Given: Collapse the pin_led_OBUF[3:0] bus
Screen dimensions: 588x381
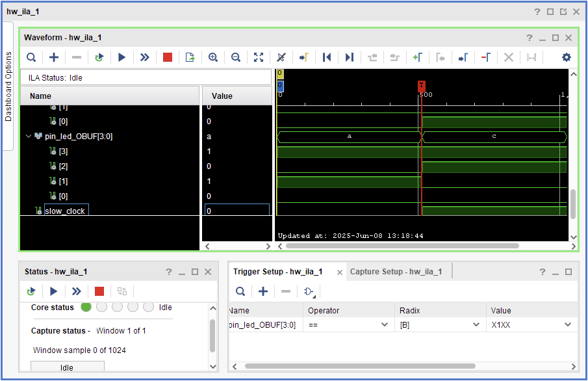Looking at the screenshot, I should tap(28, 137).
